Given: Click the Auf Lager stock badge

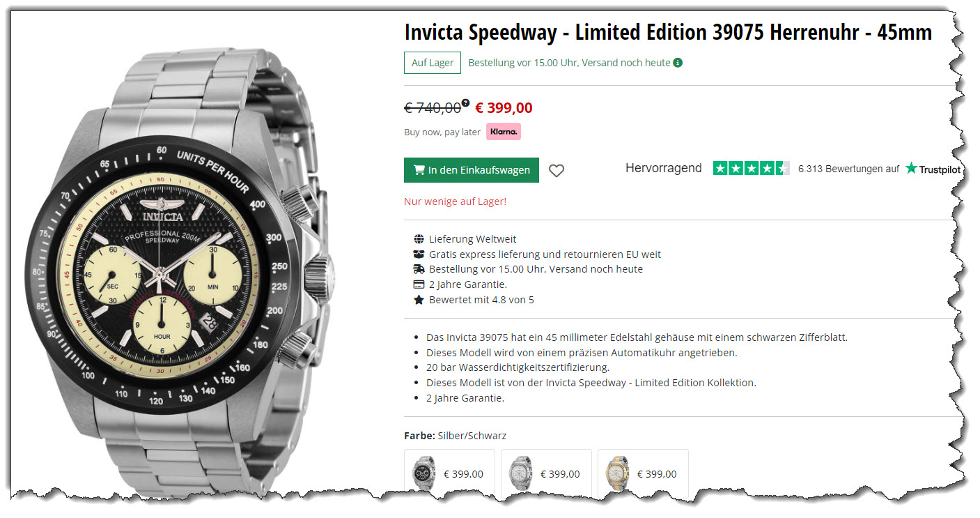Looking at the screenshot, I should 433,63.
